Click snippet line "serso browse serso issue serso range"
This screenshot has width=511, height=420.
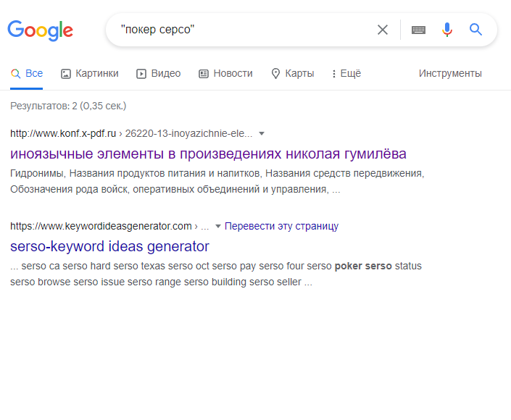[x=161, y=282]
